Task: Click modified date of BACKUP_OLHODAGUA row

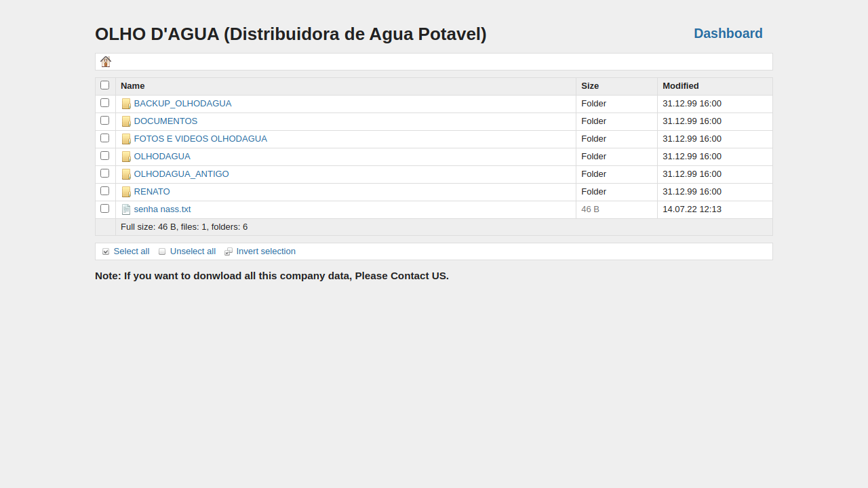Action: [x=692, y=104]
